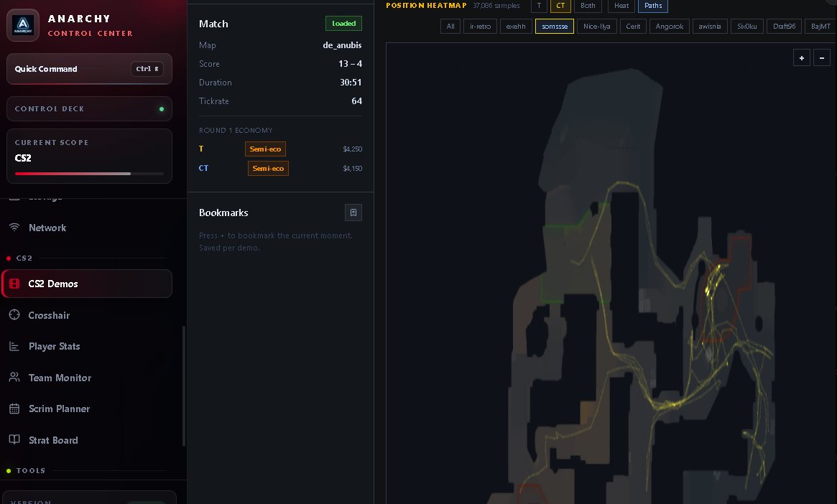
Task: Click the Anarchy logo icon
Action: [x=22, y=24]
